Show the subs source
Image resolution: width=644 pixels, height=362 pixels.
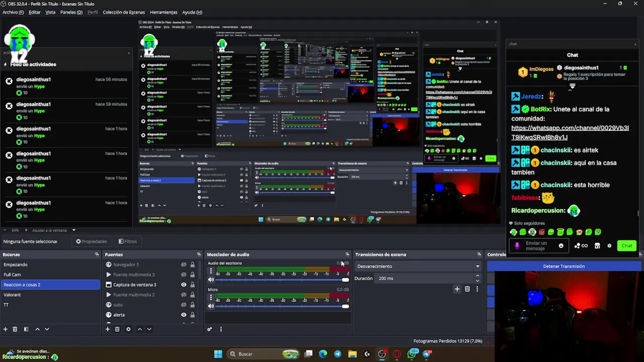point(184,305)
